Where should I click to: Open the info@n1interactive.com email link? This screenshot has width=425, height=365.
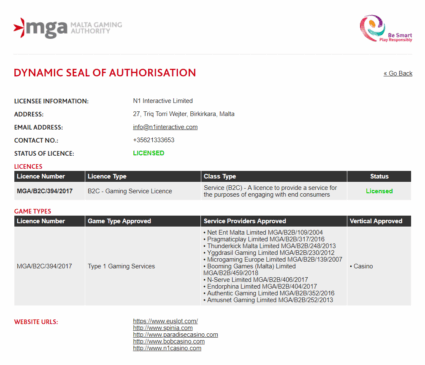pyautogui.click(x=165, y=127)
